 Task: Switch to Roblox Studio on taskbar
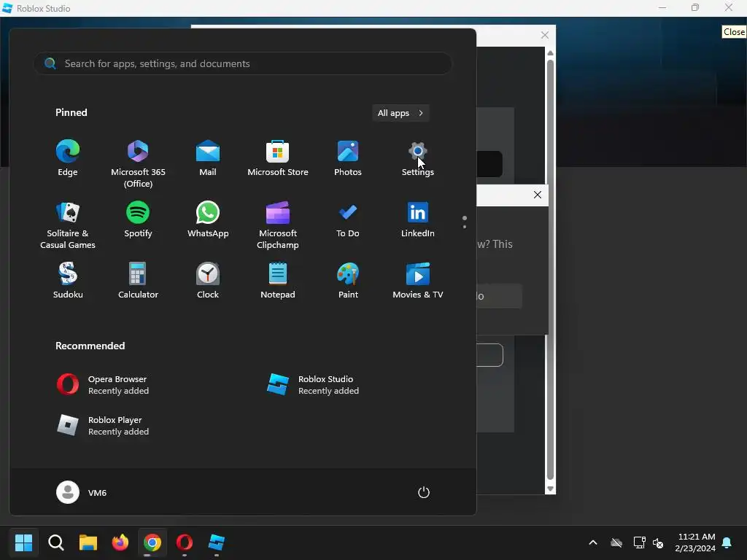[x=216, y=542]
